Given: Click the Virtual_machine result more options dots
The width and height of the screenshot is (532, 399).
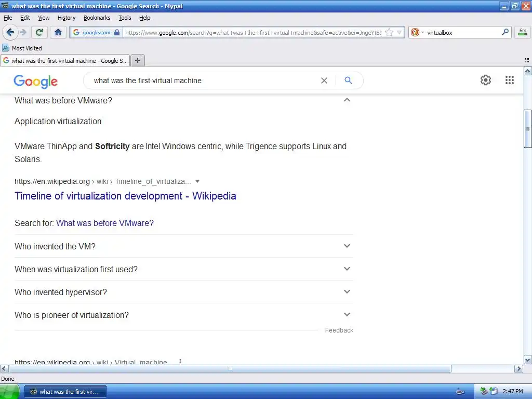Looking at the screenshot, I should (x=180, y=362).
